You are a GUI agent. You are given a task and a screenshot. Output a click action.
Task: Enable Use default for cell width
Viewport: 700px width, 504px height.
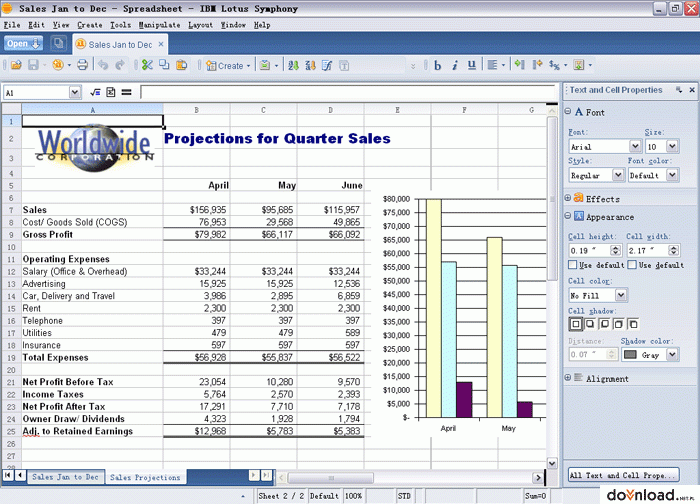click(632, 265)
